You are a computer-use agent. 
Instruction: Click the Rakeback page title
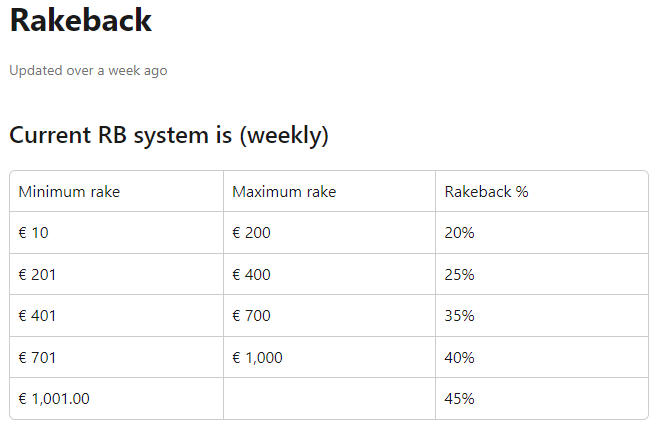tap(81, 20)
